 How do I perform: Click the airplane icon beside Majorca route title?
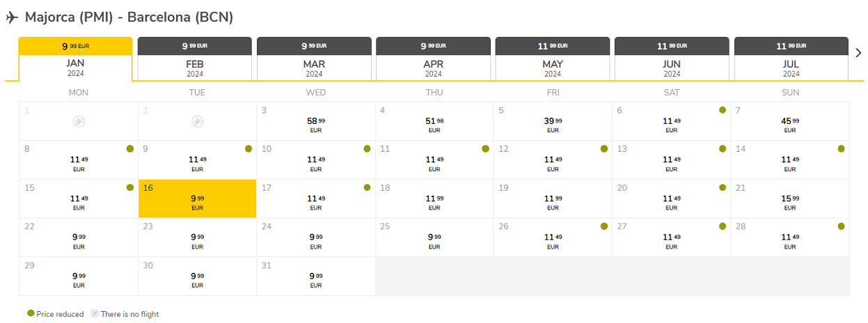[x=12, y=17]
